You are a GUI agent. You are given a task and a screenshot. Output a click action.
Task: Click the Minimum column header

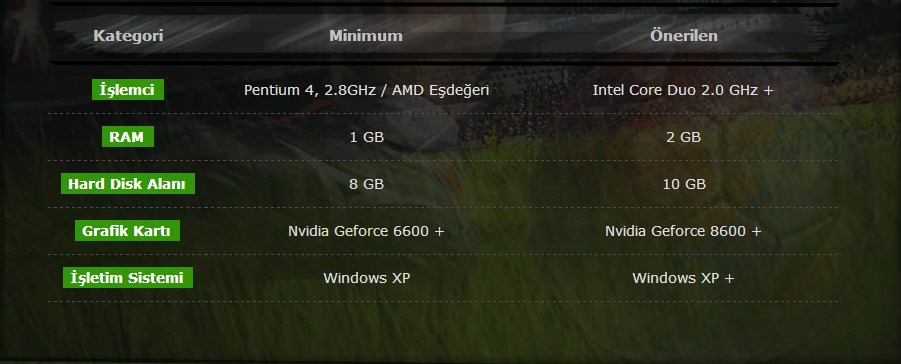(x=365, y=36)
